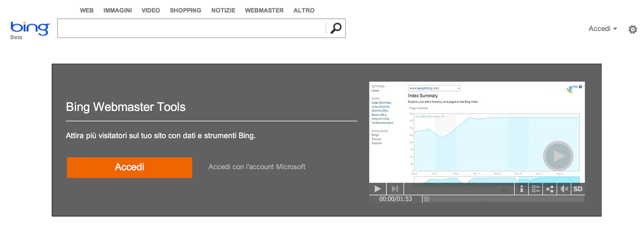Click the magnifying glass search button

point(336,28)
